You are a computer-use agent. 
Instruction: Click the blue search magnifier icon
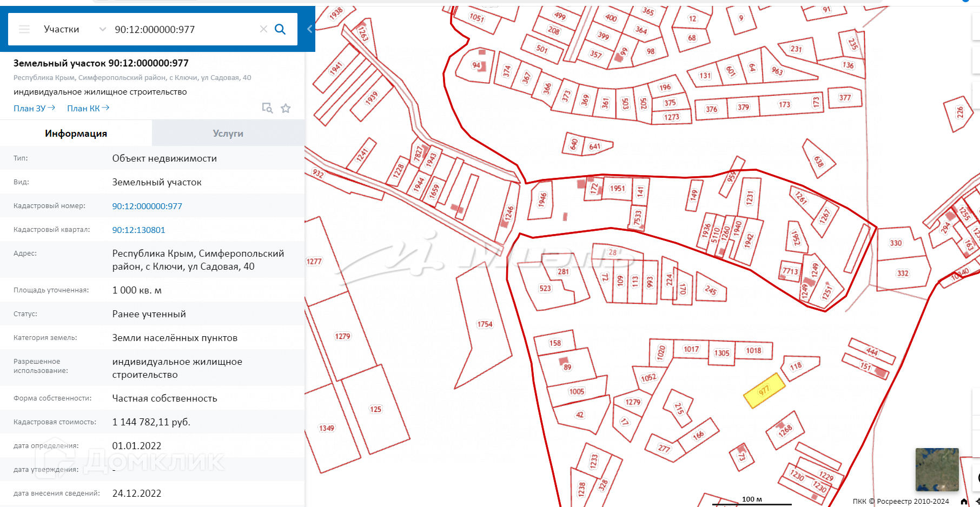[x=280, y=29]
